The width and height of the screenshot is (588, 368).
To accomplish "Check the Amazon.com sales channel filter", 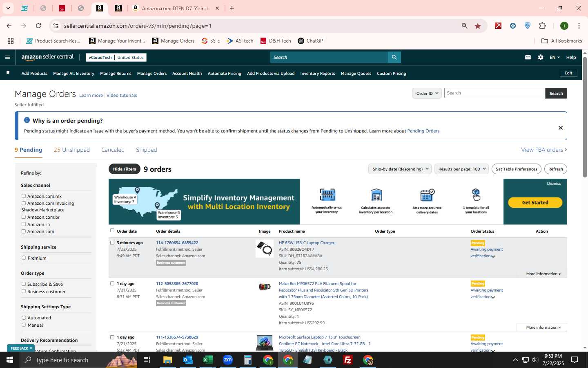I will click(24, 231).
